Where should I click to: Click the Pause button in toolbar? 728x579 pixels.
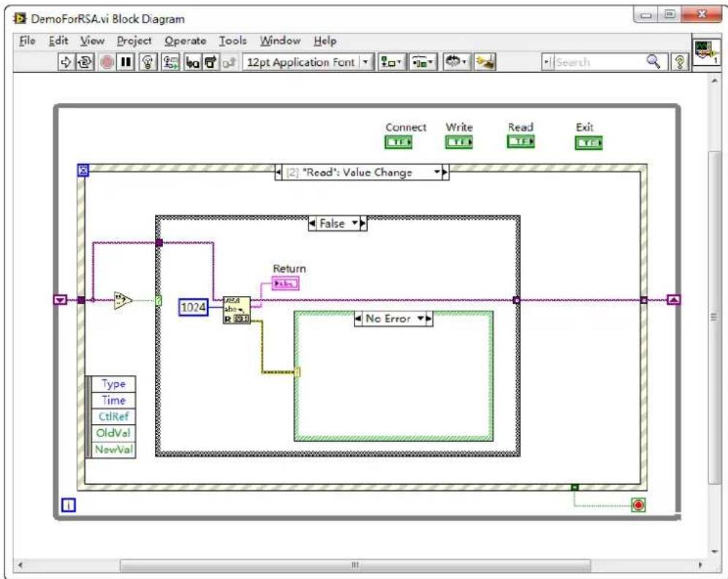click(126, 61)
